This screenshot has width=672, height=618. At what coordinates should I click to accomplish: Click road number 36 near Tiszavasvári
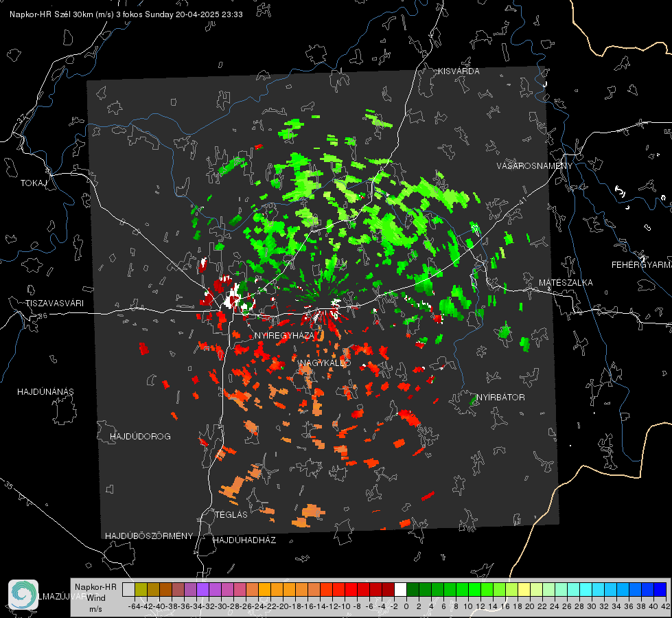pos(43,316)
